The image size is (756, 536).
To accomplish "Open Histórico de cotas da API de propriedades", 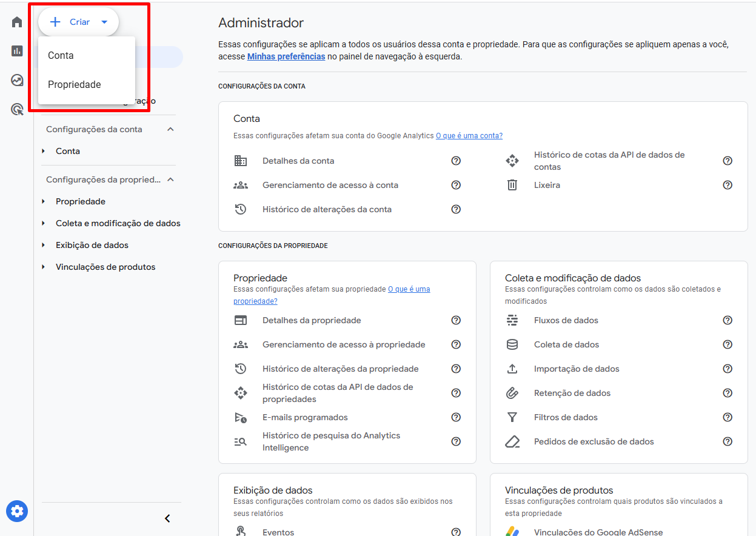I will [x=338, y=393].
